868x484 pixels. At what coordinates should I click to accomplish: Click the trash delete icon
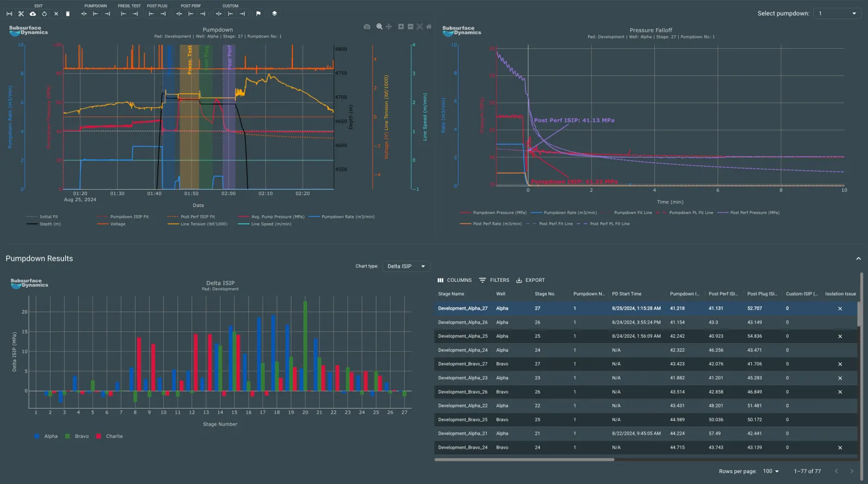[68, 14]
